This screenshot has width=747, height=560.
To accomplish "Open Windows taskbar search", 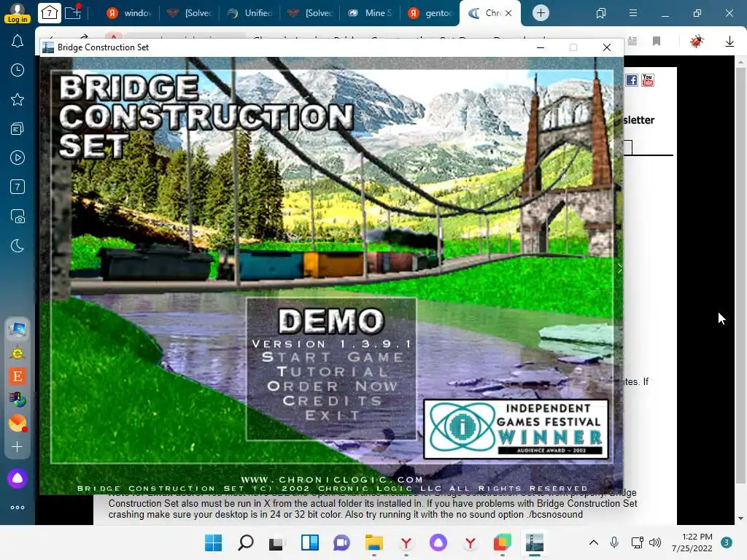I will click(x=246, y=542).
